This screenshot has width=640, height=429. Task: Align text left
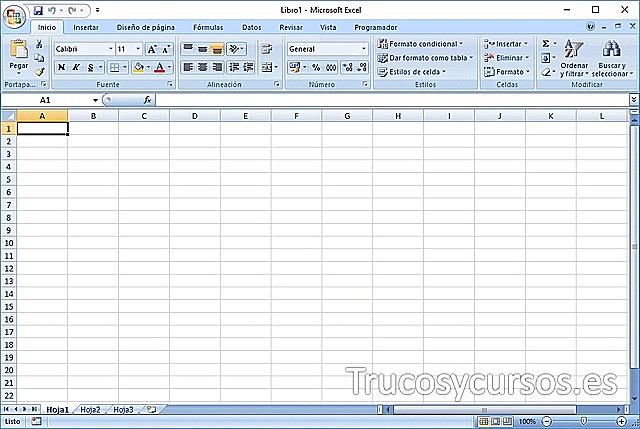click(188, 67)
